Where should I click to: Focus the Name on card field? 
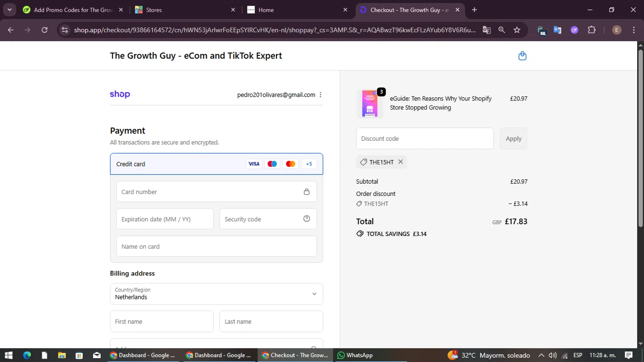(x=216, y=246)
